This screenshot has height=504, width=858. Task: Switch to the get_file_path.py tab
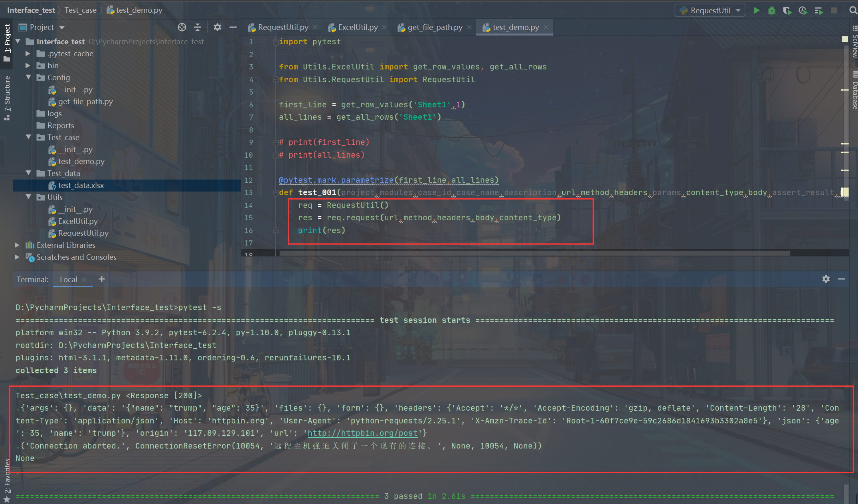(x=435, y=27)
